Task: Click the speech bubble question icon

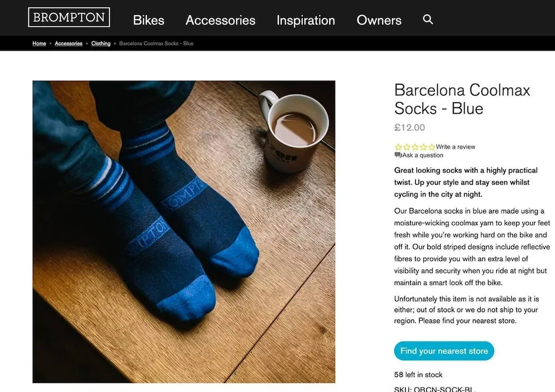Action: point(397,155)
